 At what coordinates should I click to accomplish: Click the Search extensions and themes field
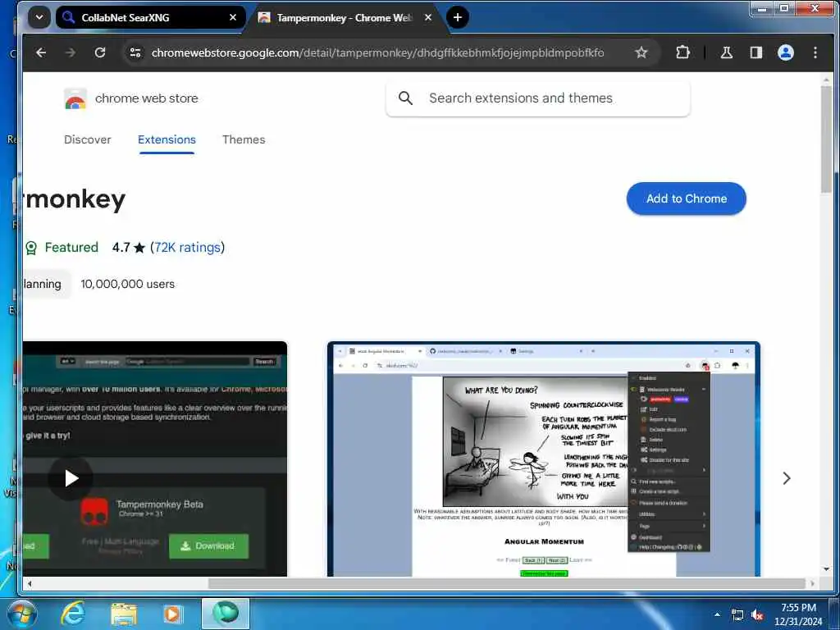click(x=538, y=98)
